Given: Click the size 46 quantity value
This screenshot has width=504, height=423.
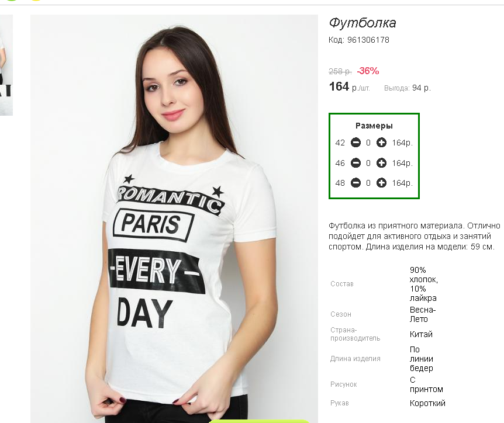Looking at the screenshot, I should [368, 163].
